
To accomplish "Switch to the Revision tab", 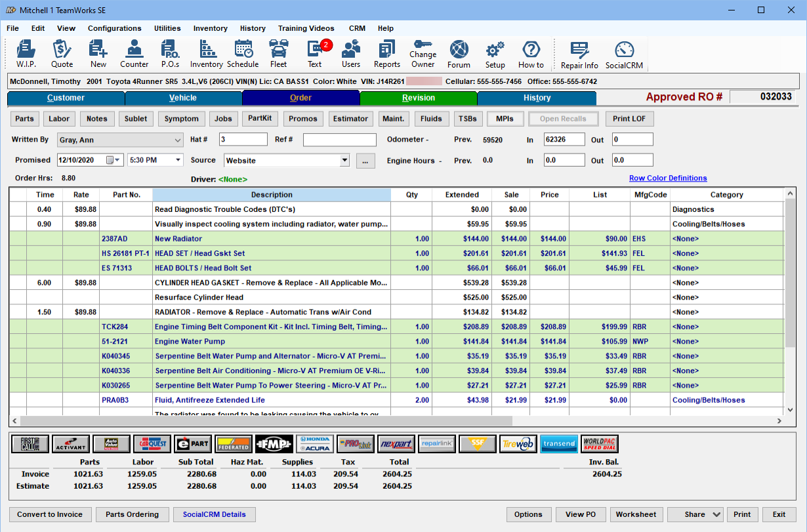I will [419, 97].
